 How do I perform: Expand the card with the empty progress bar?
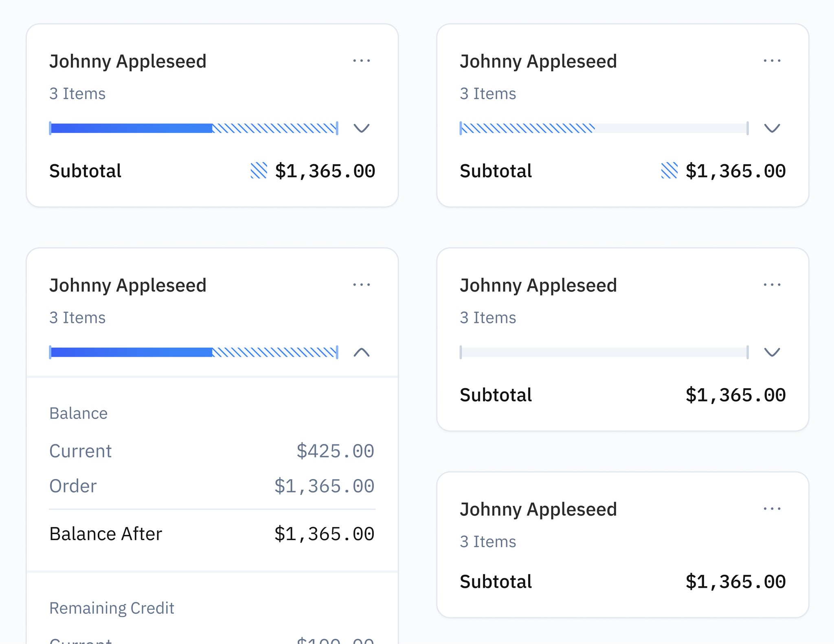tap(772, 352)
